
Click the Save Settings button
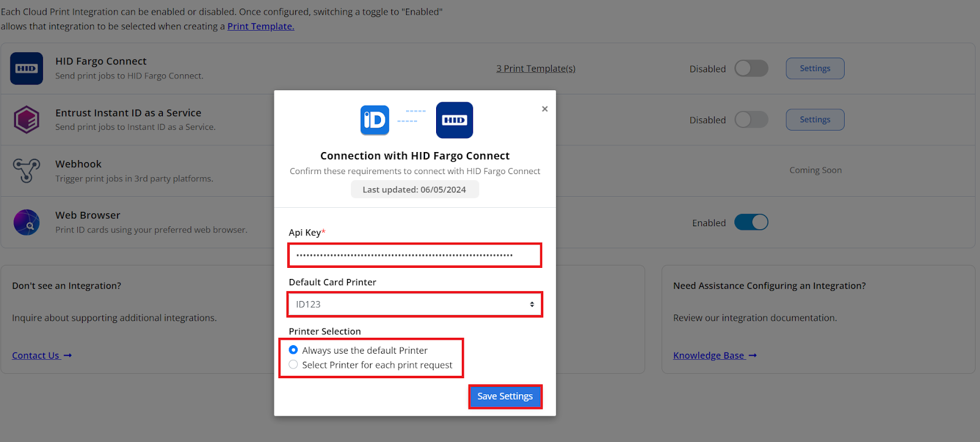505,397
